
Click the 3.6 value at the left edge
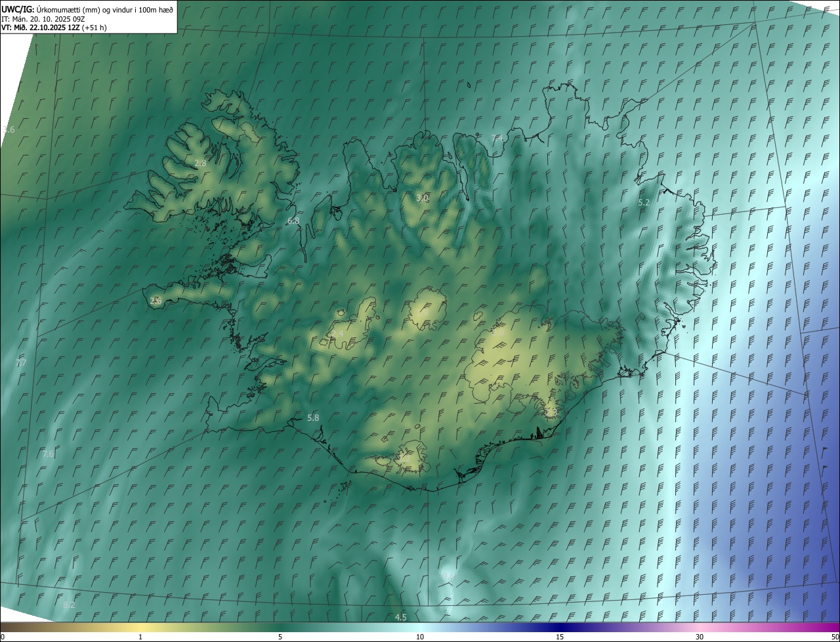click(x=9, y=130)
